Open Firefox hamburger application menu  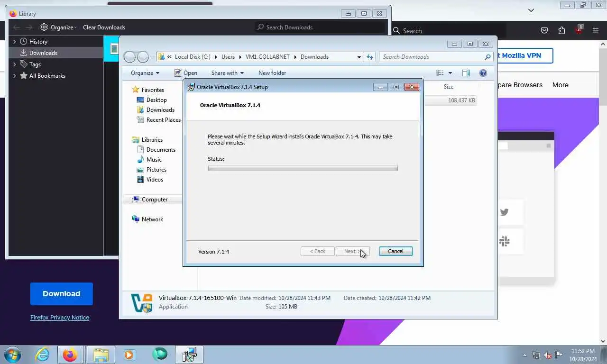[x=596, y=31]
